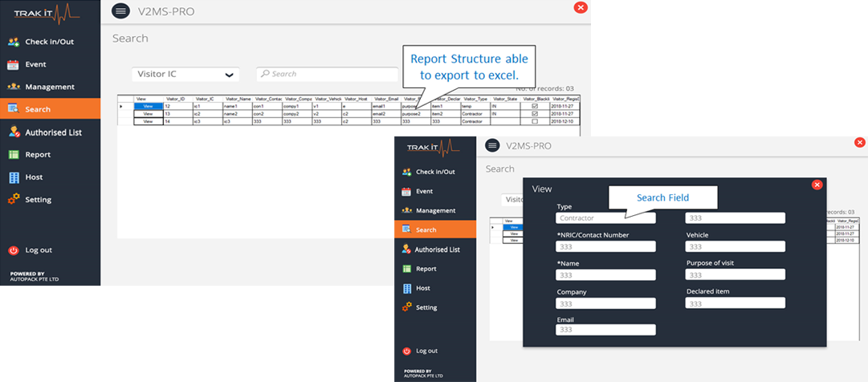
Task: Toggle hamburger menu beside V2MS-PRO in left window
Action: pyautogui.click(x=120, y=10)
